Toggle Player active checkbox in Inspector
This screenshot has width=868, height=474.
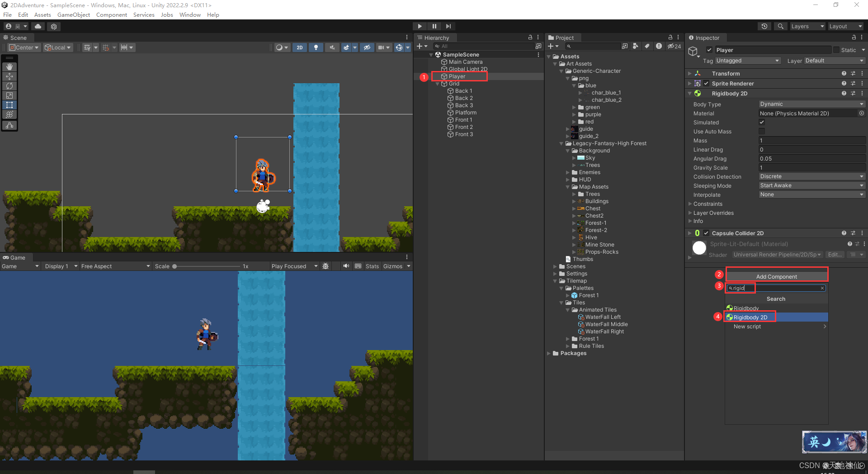pos(709,50)
